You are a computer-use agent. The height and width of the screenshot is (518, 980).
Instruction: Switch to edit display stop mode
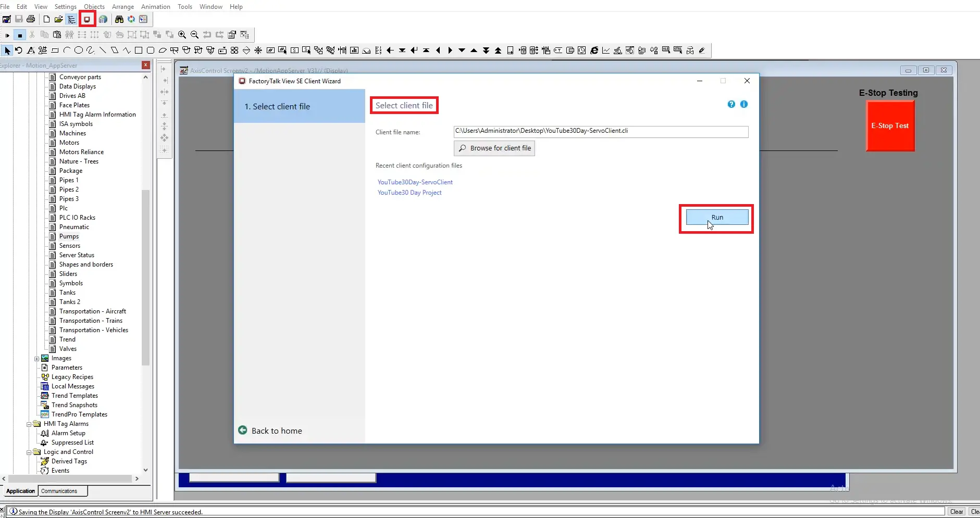(x=20, y=35)
